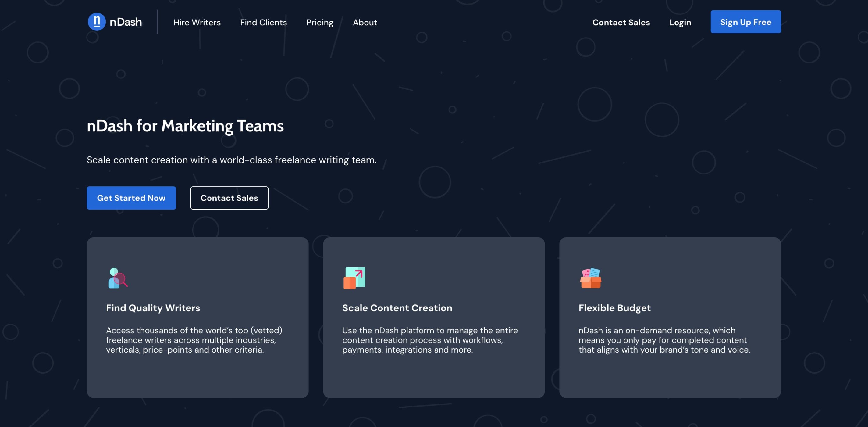The image size is (868, 427).
Task: Click the nDash wordmark text
Action: 126,22
